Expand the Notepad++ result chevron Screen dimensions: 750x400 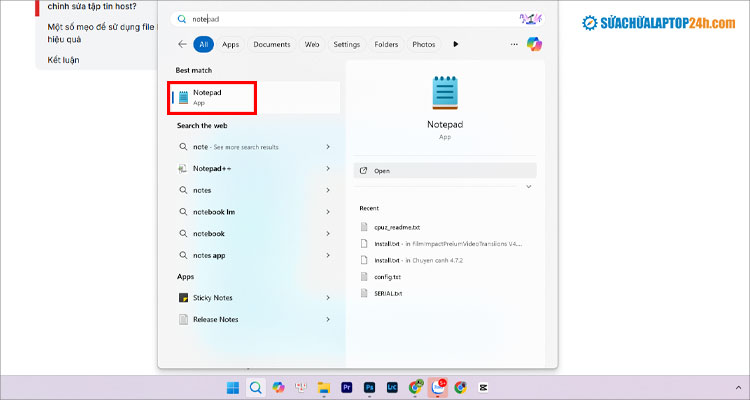[x=328, y=168]
